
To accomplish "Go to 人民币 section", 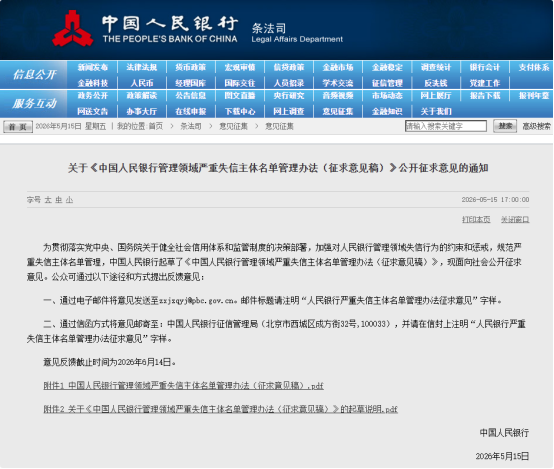I will point(142,83).
